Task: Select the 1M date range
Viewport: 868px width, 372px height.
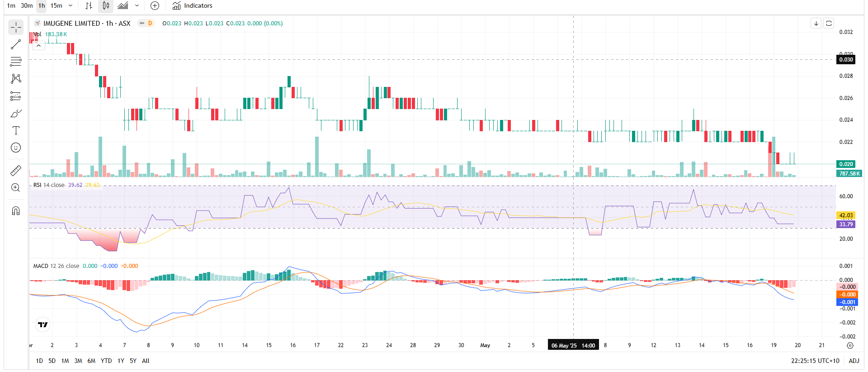Action: point(65,361)
